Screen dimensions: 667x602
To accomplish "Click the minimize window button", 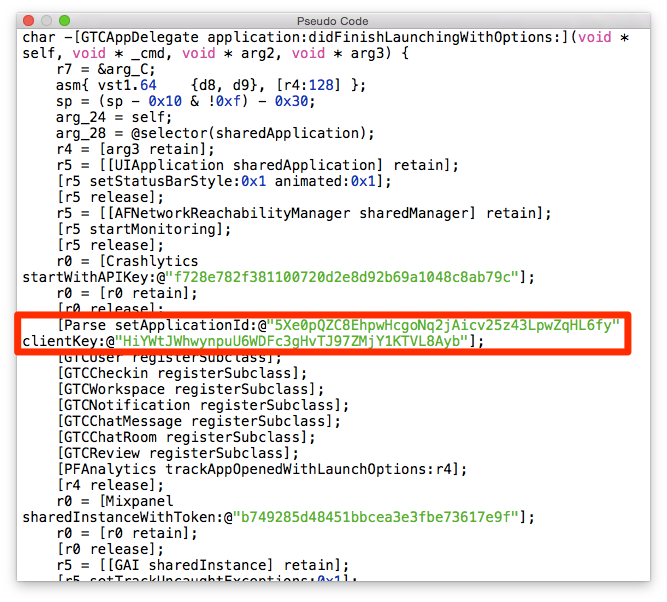I will point(47,20).
